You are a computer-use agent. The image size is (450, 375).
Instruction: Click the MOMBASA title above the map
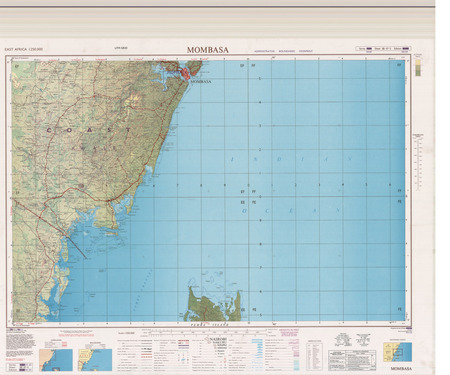pos(208,50)
